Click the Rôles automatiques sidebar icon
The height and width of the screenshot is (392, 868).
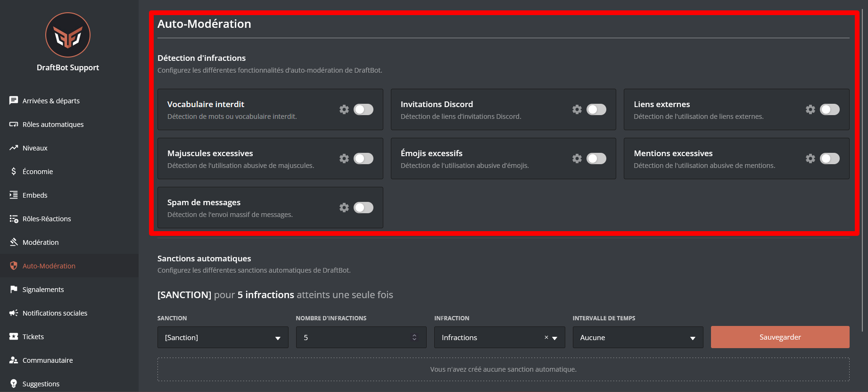point(14,124)
